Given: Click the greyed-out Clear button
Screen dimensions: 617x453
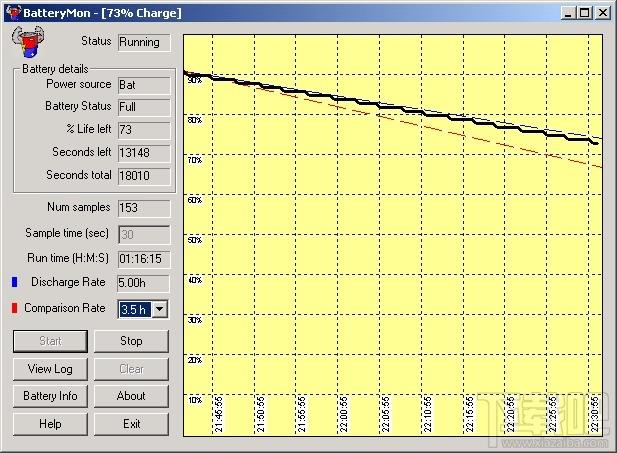Looking at the screenshot, I should [131, 369].
